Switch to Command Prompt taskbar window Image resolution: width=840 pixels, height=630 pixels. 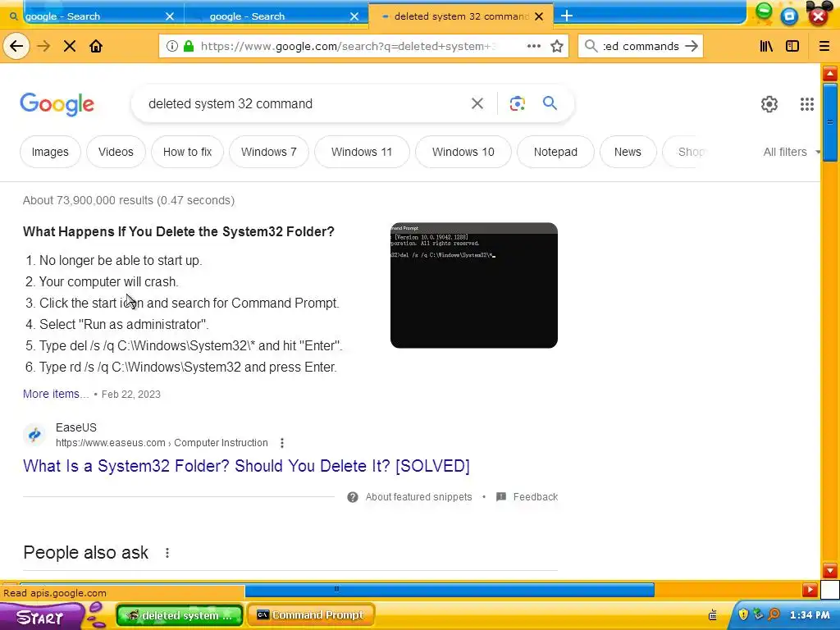click(x=311, y=615)
